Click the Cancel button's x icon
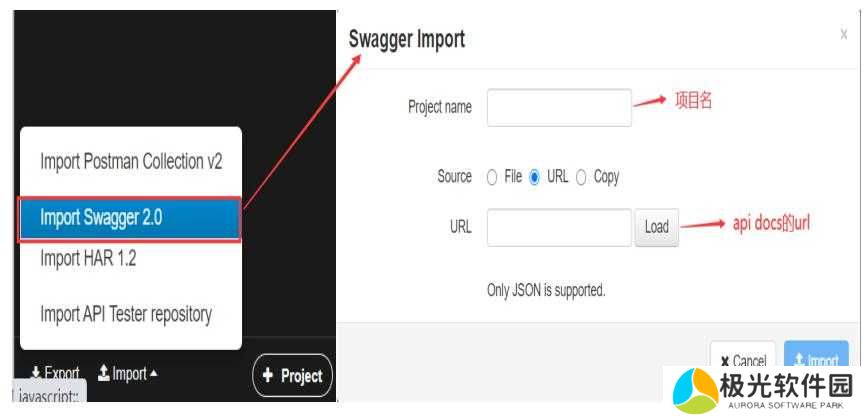Viewport: 863px width, 416px height. pyautogui.click(x=724, y=361)
